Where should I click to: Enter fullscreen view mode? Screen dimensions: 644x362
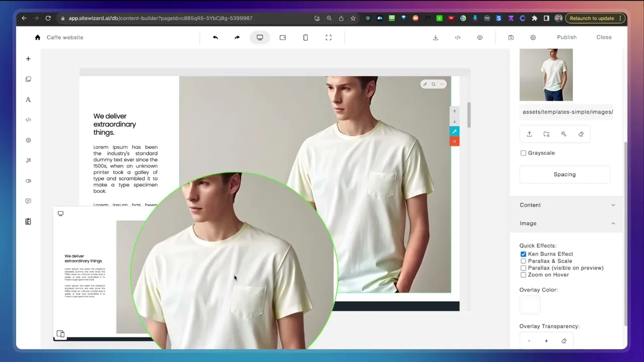329,37
